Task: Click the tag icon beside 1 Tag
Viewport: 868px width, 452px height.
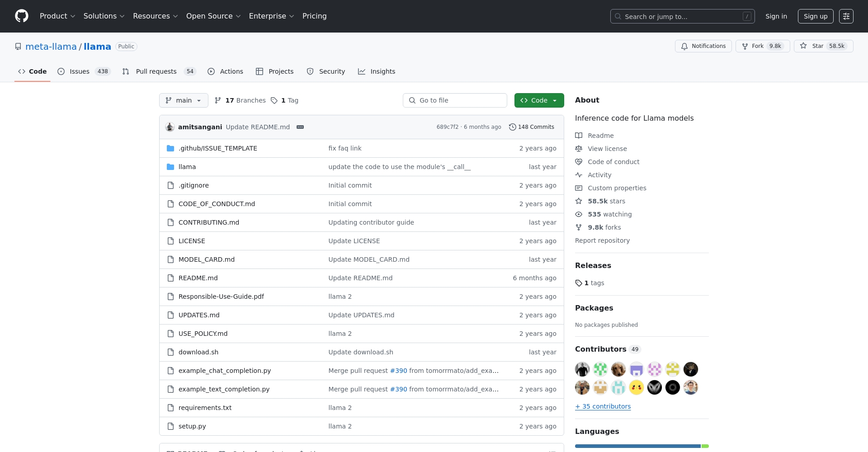Action: [274, 100]
